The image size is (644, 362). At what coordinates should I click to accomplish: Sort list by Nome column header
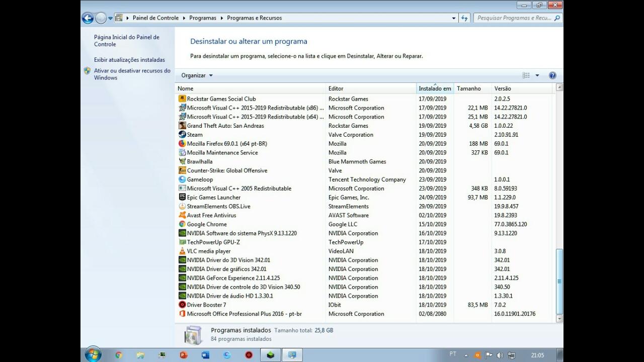coord(251,88)
